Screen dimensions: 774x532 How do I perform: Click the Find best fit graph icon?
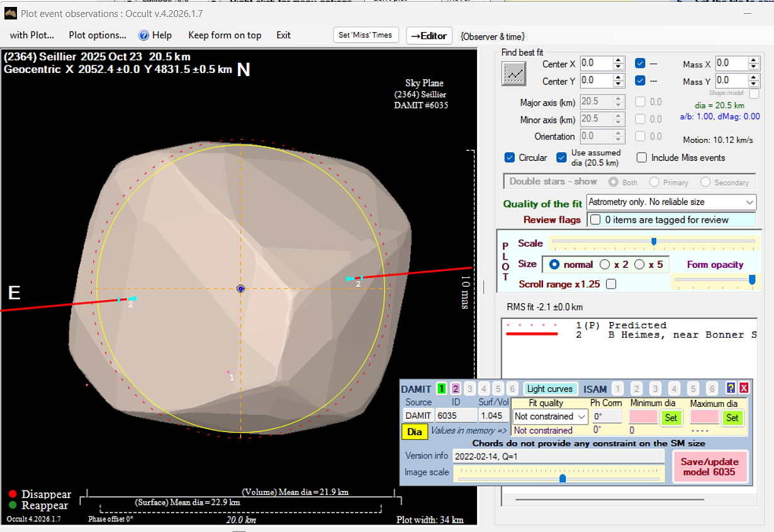pos(513,74)
